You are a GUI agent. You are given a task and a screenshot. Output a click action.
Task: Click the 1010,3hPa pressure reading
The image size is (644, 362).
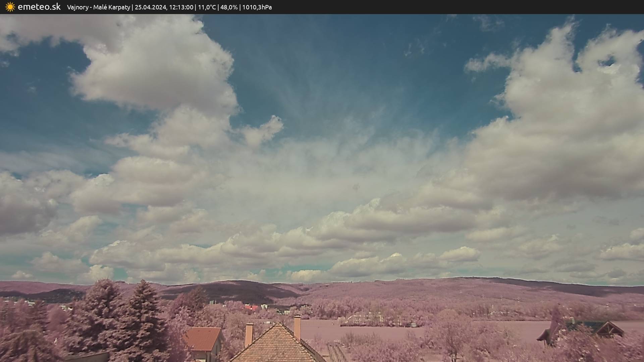(257, 7)
